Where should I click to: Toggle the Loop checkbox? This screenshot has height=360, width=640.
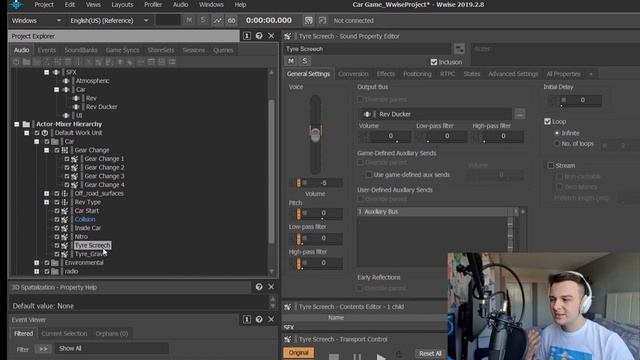[x=547, y=122]
